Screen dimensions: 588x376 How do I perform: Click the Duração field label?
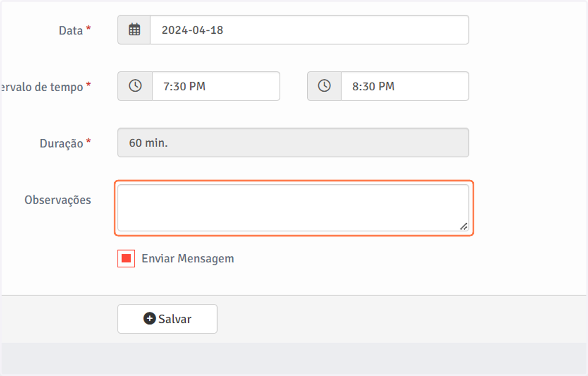pyautogui.click(x=61, y=144)
